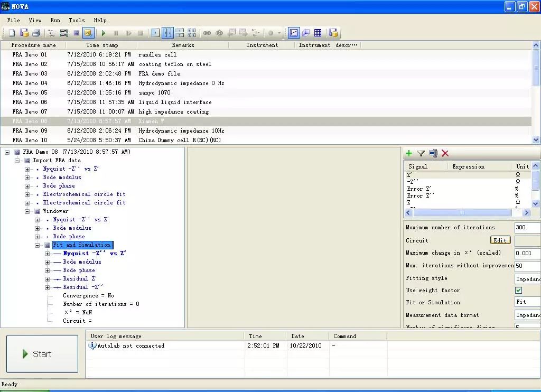Click the Print icon in toolbar
The height and width of the screenshot is (392, 541).
point(36,33)
